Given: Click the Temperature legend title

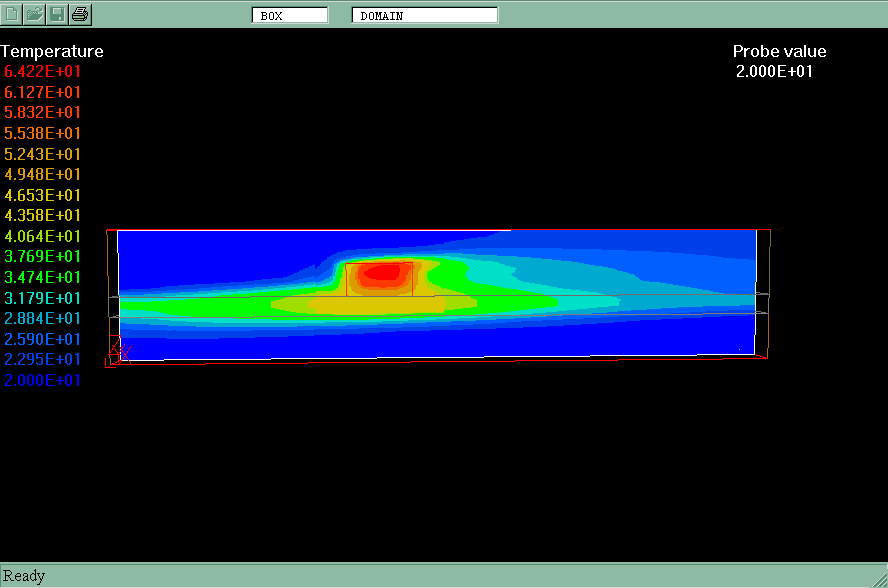Looking at the screenshot, I should tap(52, 52).
